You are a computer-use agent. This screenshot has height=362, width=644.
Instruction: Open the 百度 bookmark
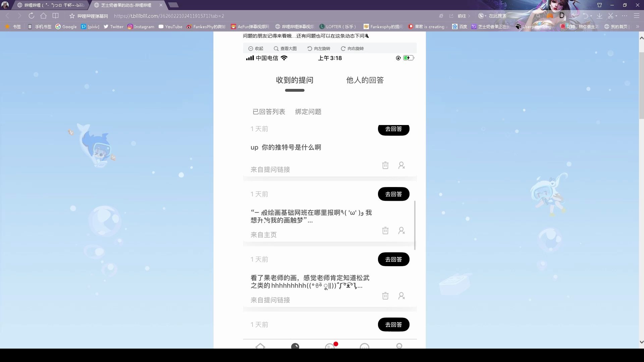tap(460, 26)
